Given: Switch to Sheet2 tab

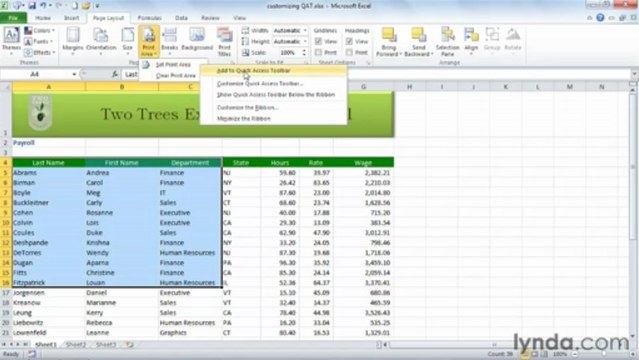Looking at the screenshot, I should [76, 345].
